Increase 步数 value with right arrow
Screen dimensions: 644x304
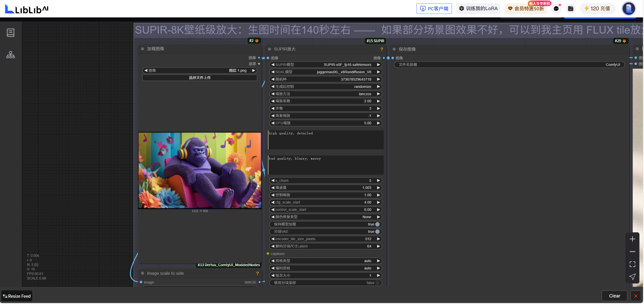(x=379, y=108)
